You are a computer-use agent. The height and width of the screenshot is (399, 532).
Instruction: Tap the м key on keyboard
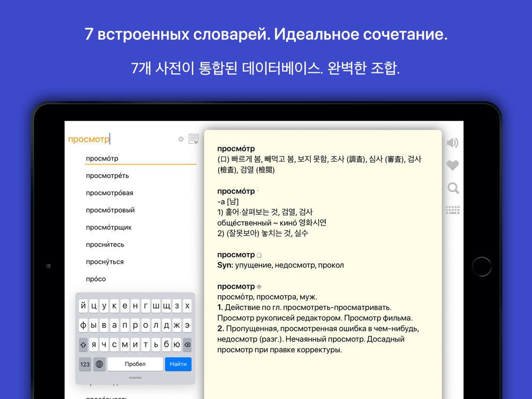[125, 345]
